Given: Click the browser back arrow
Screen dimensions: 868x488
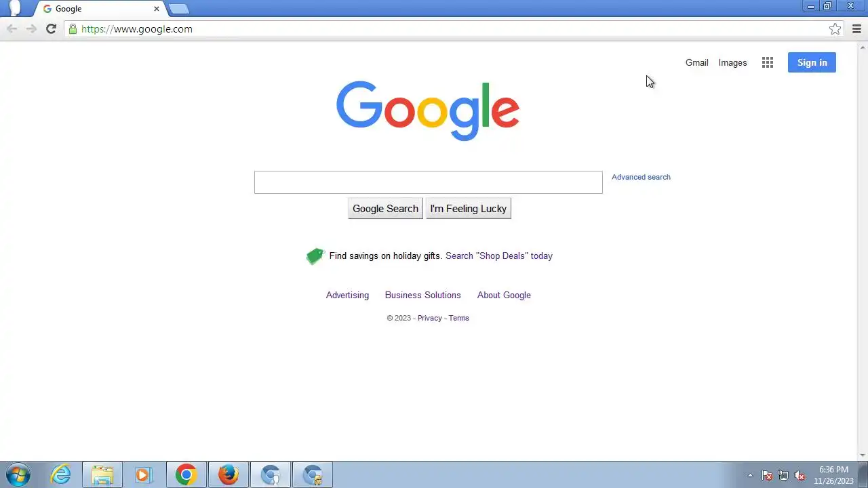Looking at the screenshot, I should click(x=12, y=28).
